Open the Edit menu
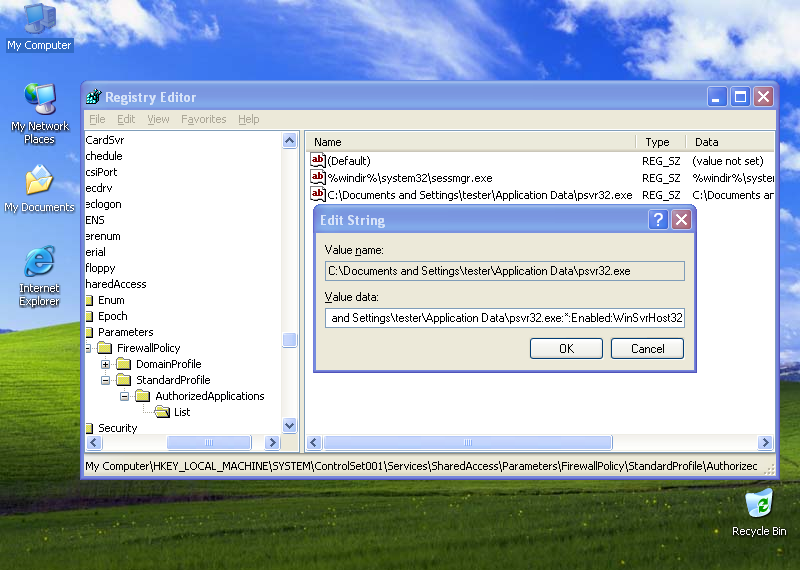Screen dimensions: 800x570 coord(126,119)
